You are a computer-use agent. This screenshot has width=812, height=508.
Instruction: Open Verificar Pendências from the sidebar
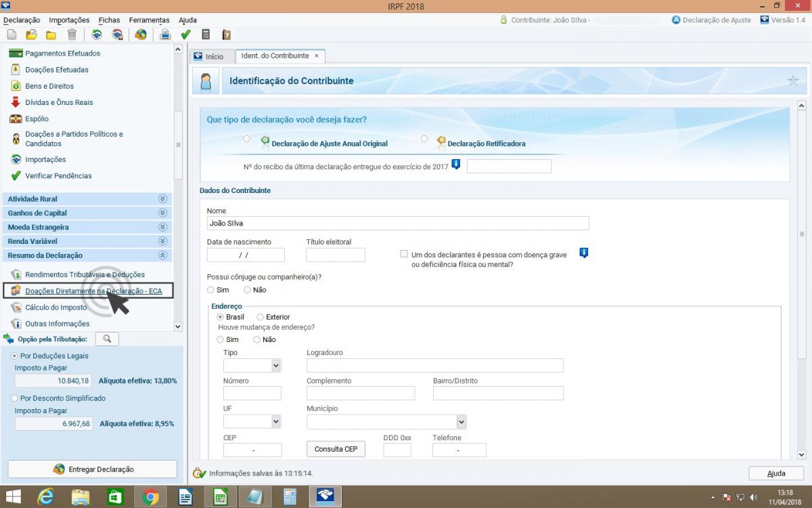point(58,175)
